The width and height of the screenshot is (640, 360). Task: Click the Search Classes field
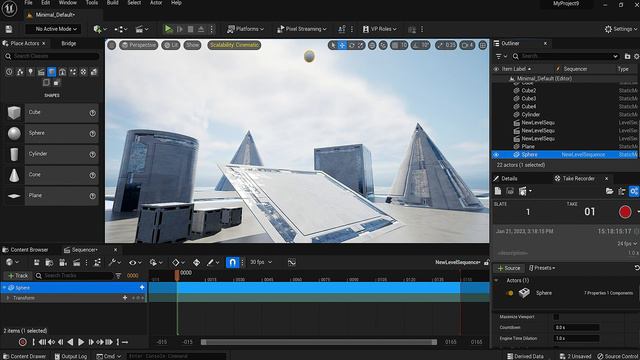52,56
